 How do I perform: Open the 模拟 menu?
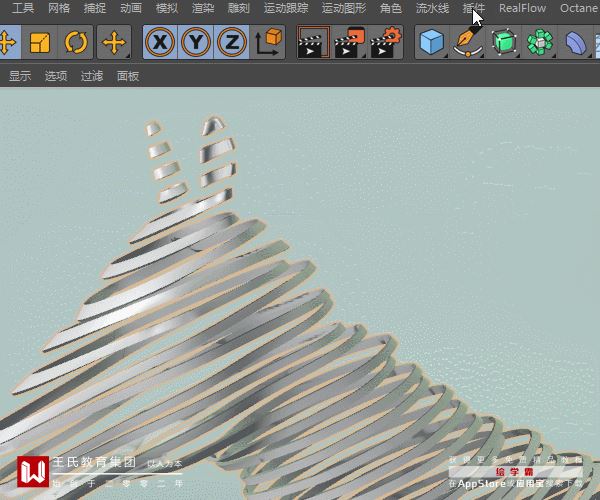tap(167, 8)
